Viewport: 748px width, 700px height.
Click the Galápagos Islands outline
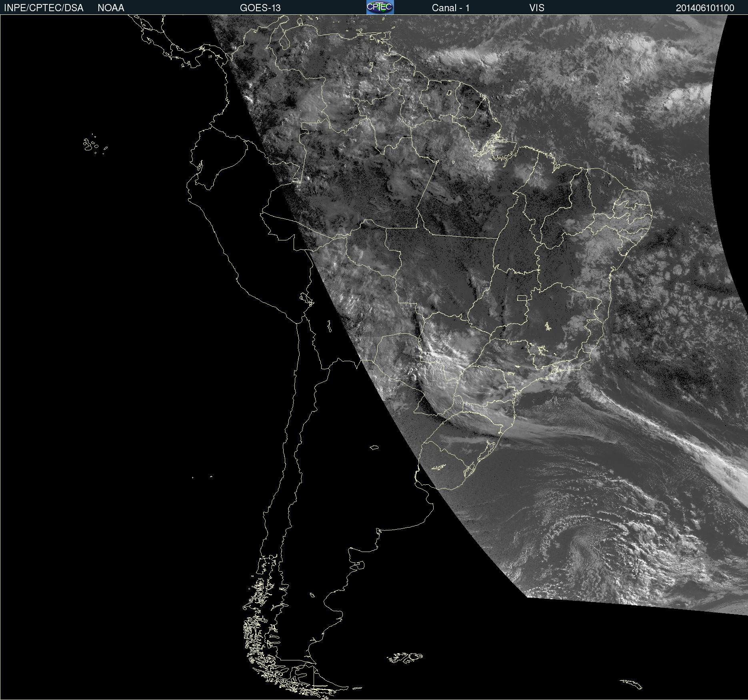[90, 144]
